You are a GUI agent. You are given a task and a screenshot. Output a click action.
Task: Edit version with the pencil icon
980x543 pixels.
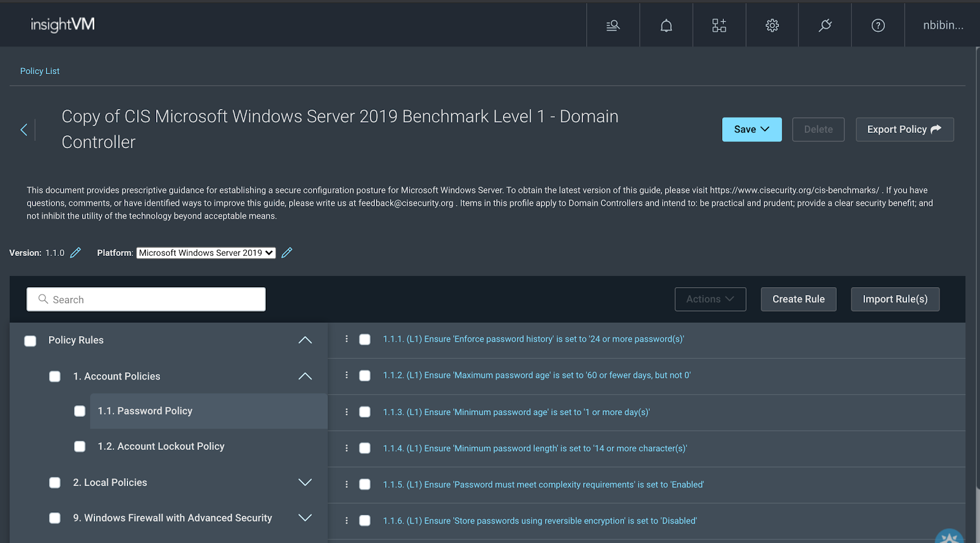[75, 253]
